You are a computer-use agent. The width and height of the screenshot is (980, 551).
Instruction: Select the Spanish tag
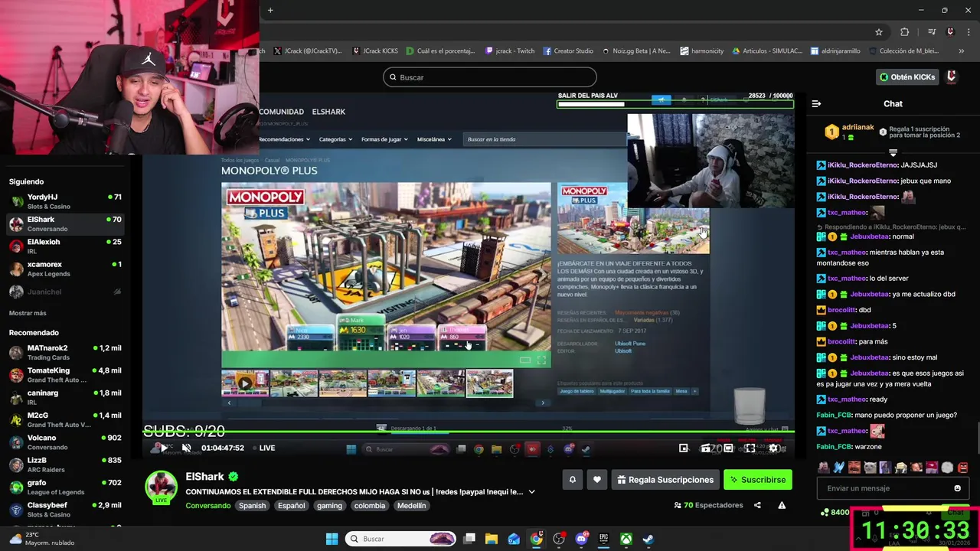252,506
